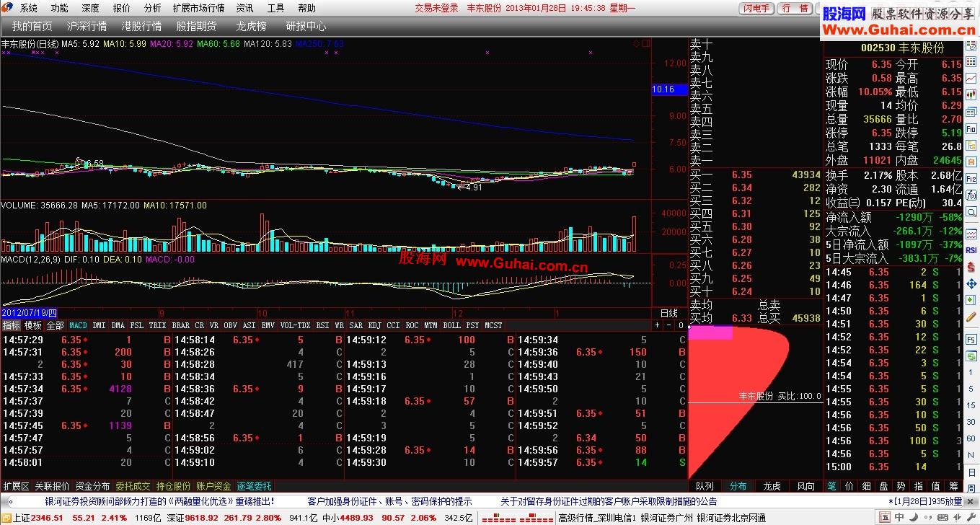Switch to the 持仓股份 bottom tab
980x525 pixels.
point(173,486)
